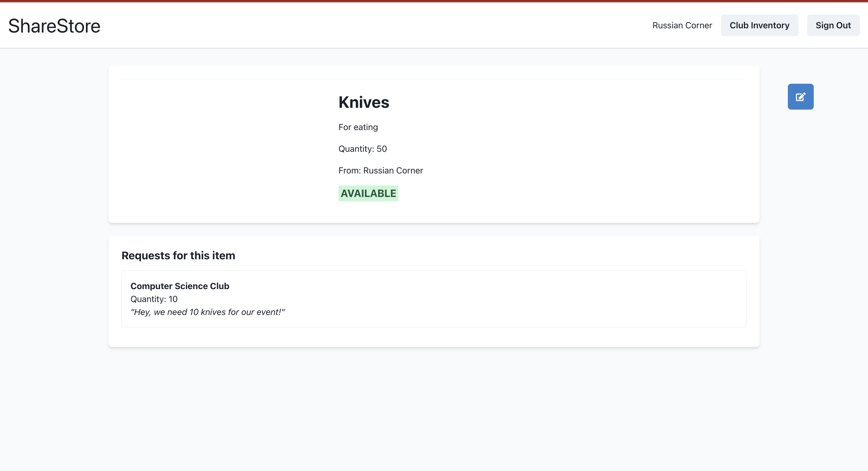Click the empty header area beside ShareStore

(371, 25)
